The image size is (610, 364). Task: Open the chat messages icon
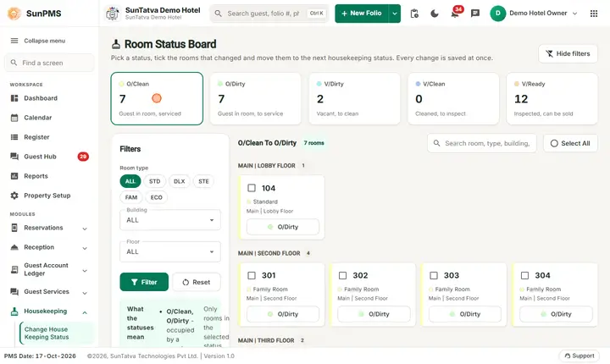coord(475,14)
